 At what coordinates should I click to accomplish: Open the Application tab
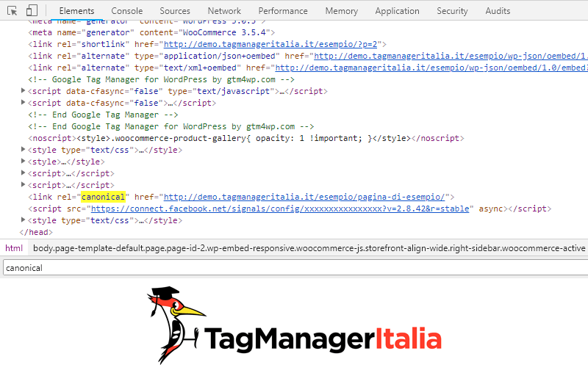pos(397,11)
